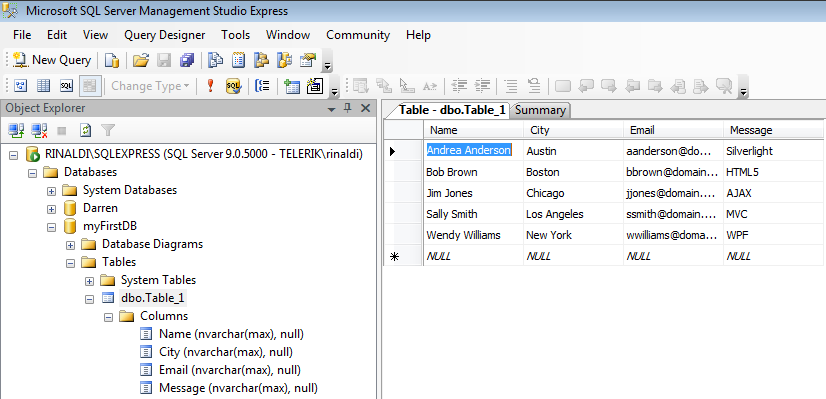Click the City column header in grid
Image resolution: width=826 pixels, height=399 pixels.
coord(573,130)
